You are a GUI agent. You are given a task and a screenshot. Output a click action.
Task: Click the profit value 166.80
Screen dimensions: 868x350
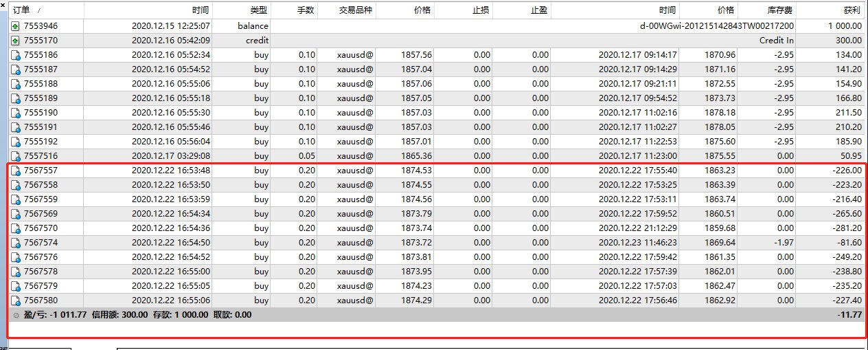point(848,98)
